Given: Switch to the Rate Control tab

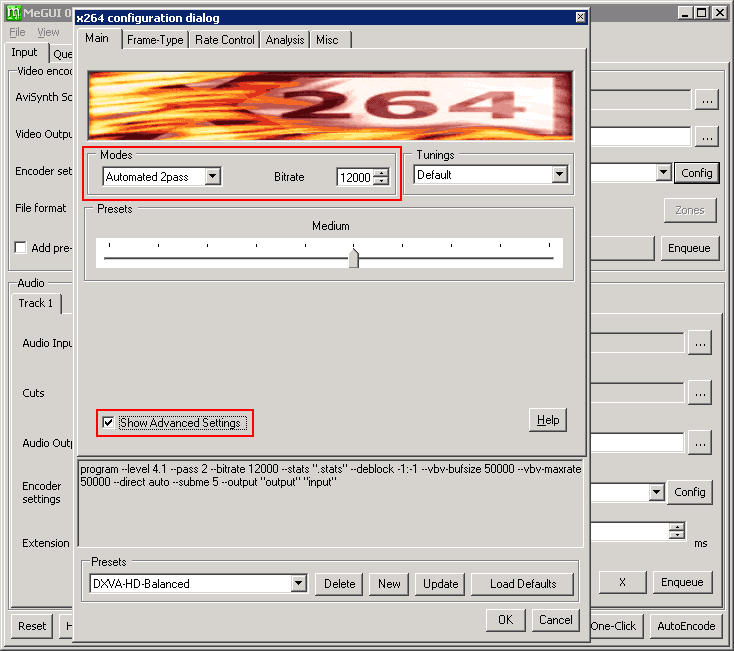Looking at the screenshot, I should 225,40.
